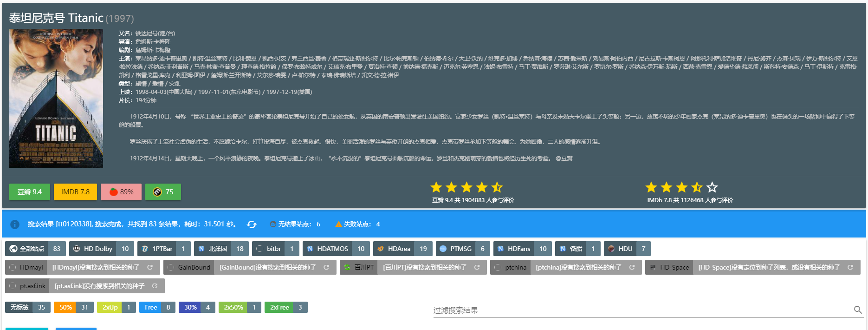Filter by the 无标签 tag

coord(28,307)
